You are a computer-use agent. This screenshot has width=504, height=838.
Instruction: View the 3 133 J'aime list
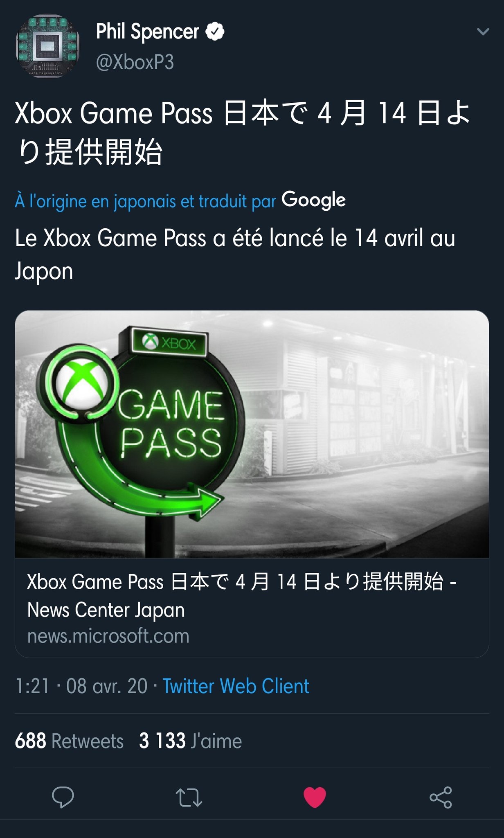(190, 741)
